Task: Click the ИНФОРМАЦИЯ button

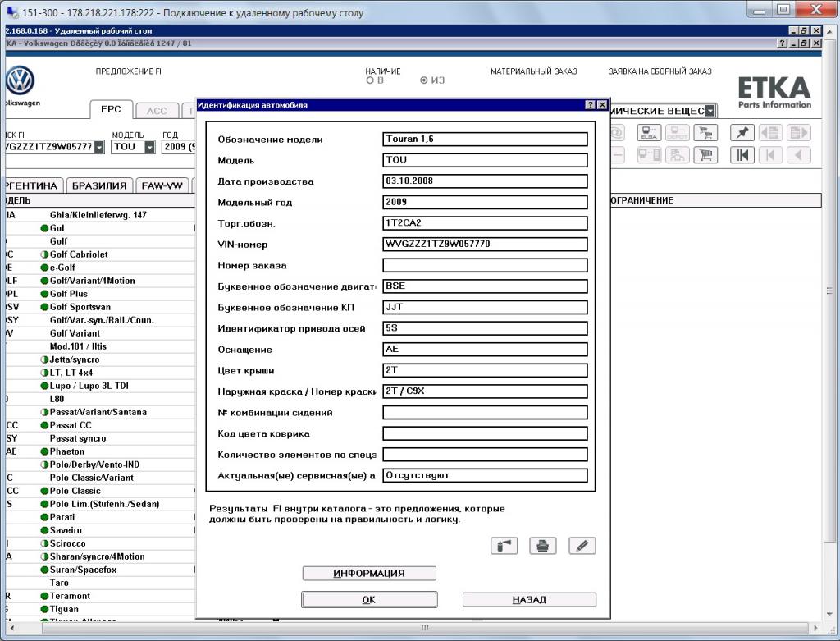Action: click(x=369, y=574)
